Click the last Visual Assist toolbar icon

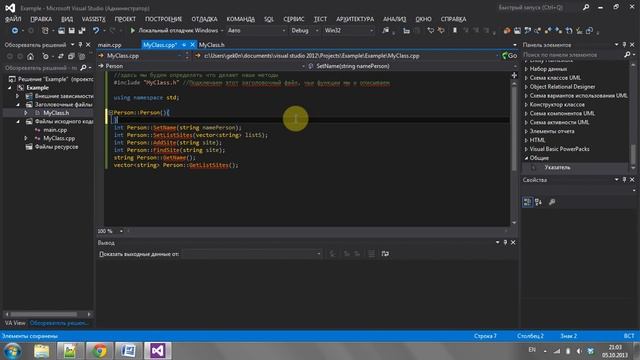point(590,31)
